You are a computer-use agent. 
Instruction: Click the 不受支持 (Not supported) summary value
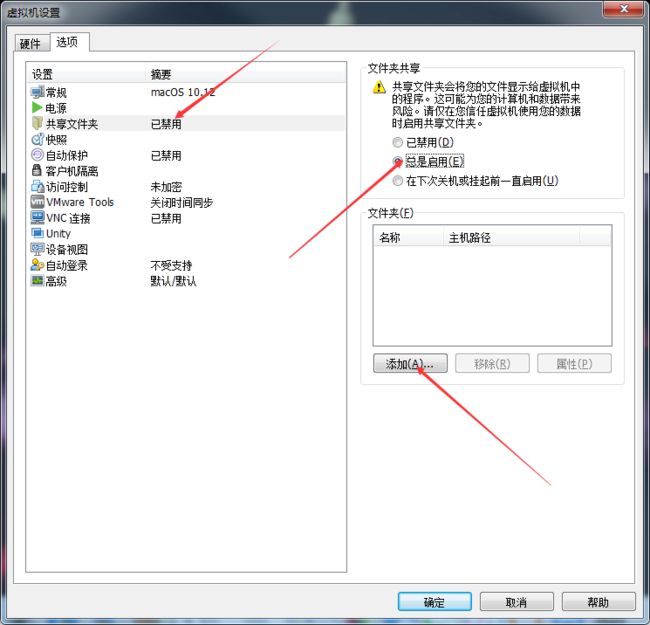[x=171, y=265]
